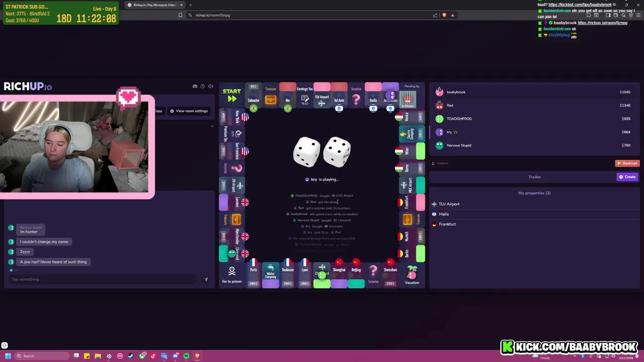
Task: Select the MUC Airport tile
Action: 412,185
